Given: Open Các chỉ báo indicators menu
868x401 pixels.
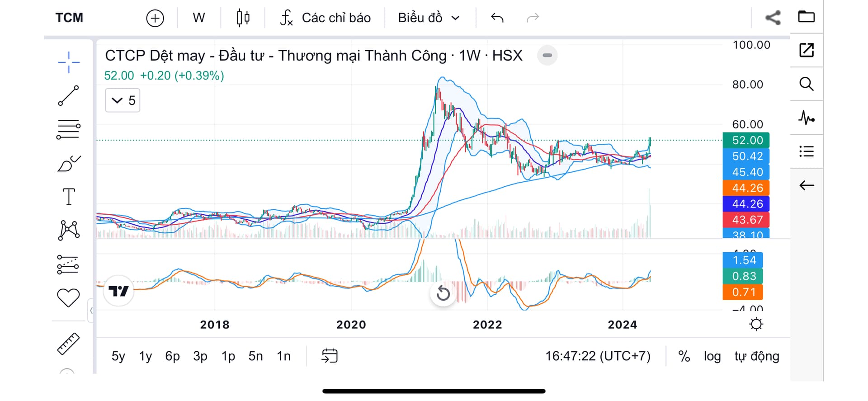Looking at the screenshot, I should 325,18.
